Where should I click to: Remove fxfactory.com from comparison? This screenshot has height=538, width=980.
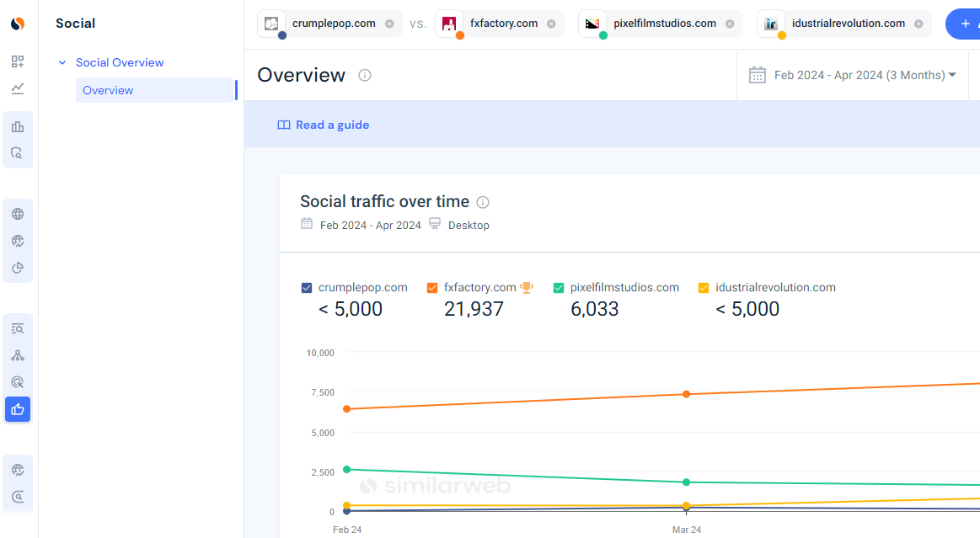pos(551,24)
